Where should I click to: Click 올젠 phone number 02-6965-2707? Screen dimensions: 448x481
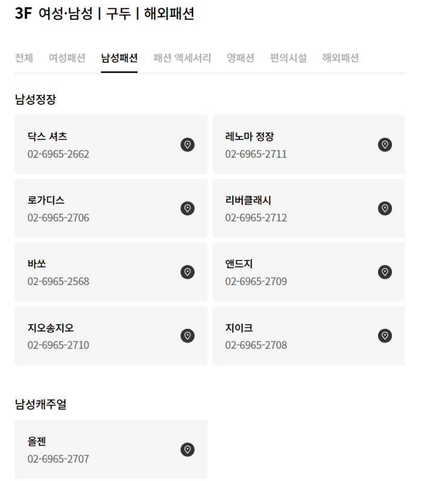click(58, 459)
